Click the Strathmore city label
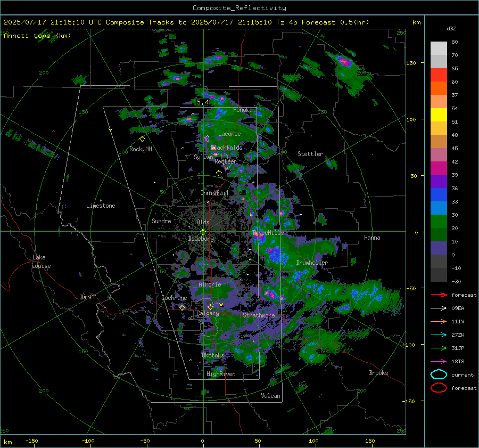Viewport: 479px width, 448px height. pyautogui.click(x=259, y=315)
